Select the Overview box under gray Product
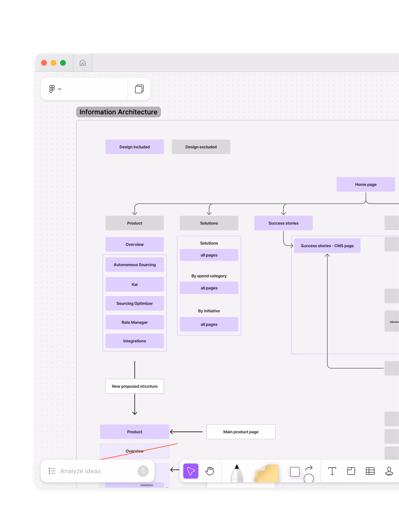 134,244
